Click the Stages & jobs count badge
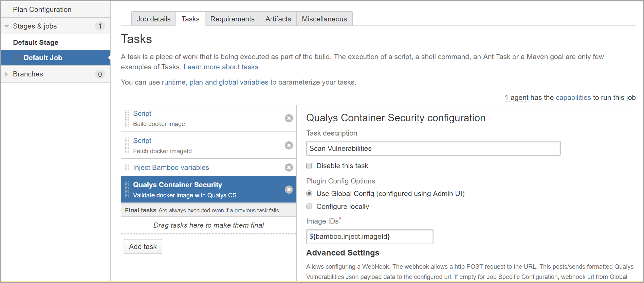This screenshot has height=283, width=644. (x=100, y=26)
